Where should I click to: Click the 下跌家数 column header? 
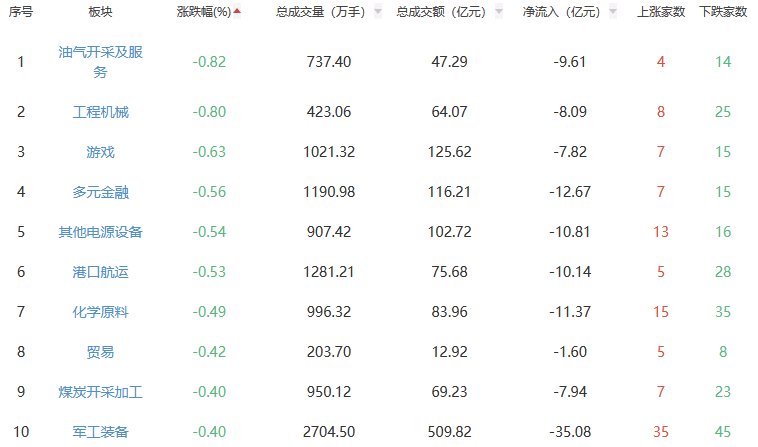tap(722, 12)
